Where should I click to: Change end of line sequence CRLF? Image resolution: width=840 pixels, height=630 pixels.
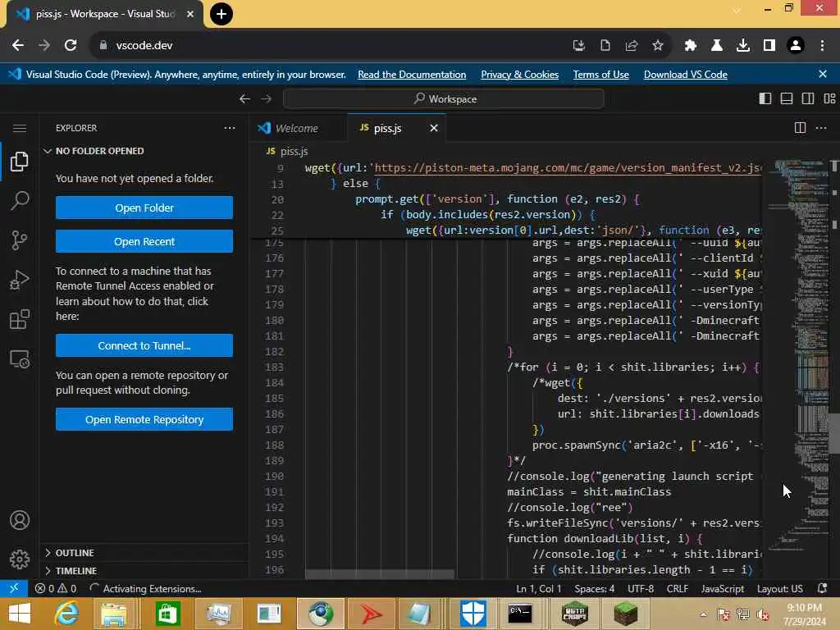[677, 589]
